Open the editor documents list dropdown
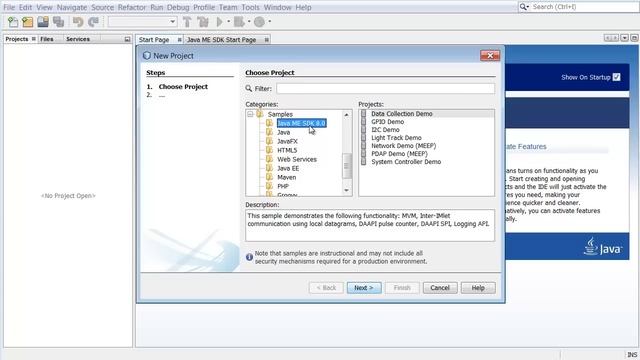 624,38
